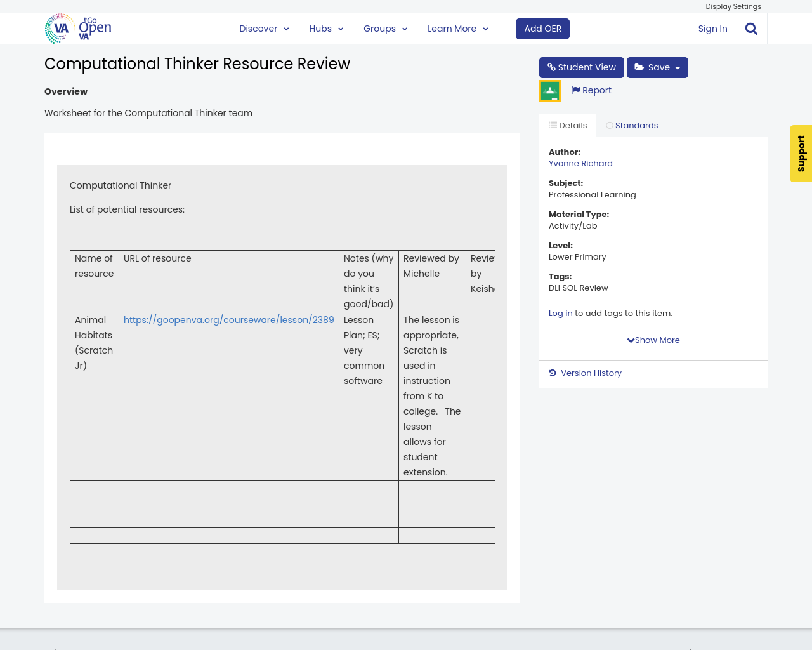Open the Save dropdown
Viewport: 812px width, 650px height.
(657, 67)
